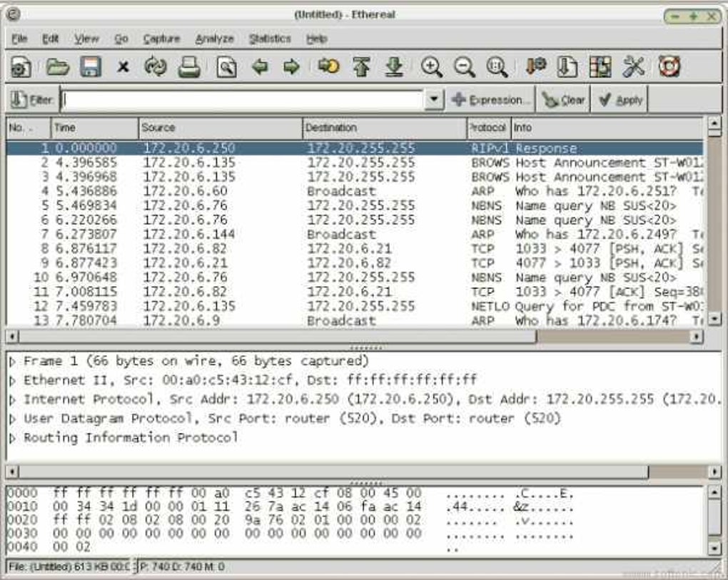Jump to the first packet icon
The width and height of the screenshot is (728, 580).
pyautogui.click(x=362, y=67)
